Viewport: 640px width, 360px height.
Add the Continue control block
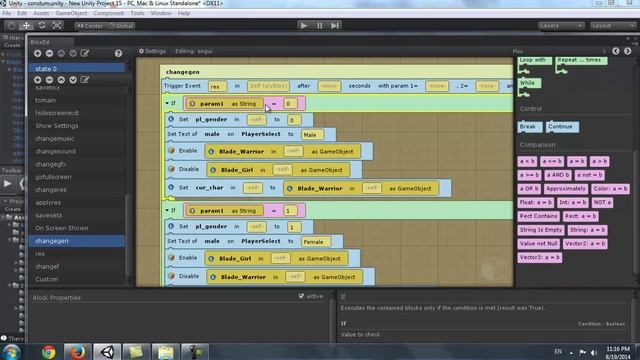[562, 127]
